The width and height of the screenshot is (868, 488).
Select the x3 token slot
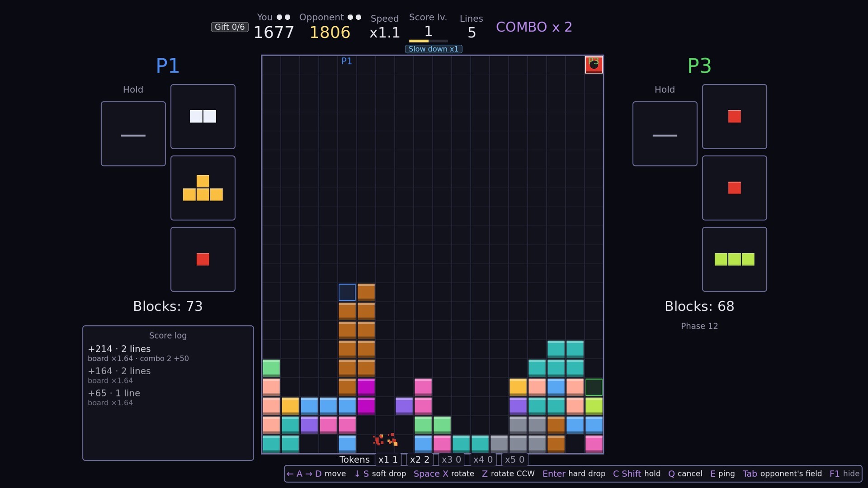tap(451, 460)
